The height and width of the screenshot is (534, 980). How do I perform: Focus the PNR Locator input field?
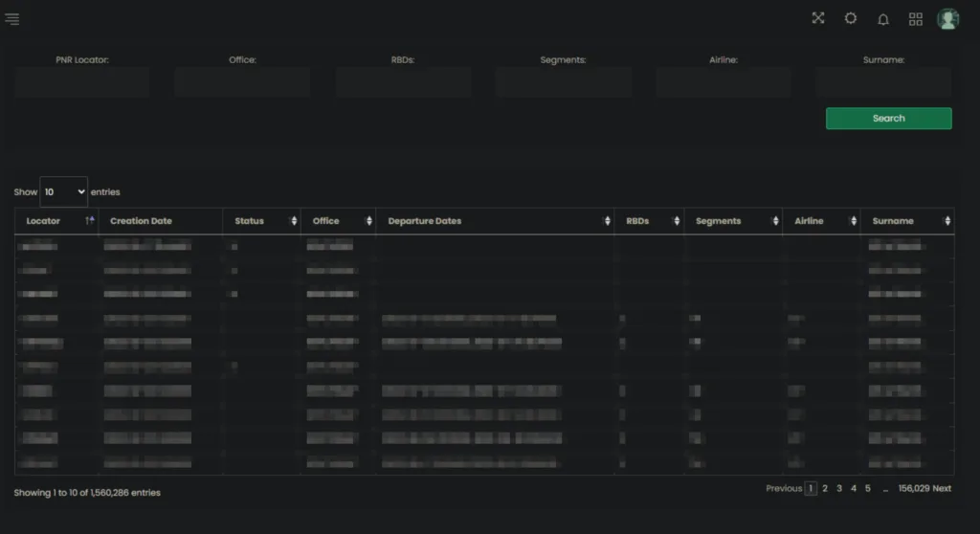pos(81,82)
